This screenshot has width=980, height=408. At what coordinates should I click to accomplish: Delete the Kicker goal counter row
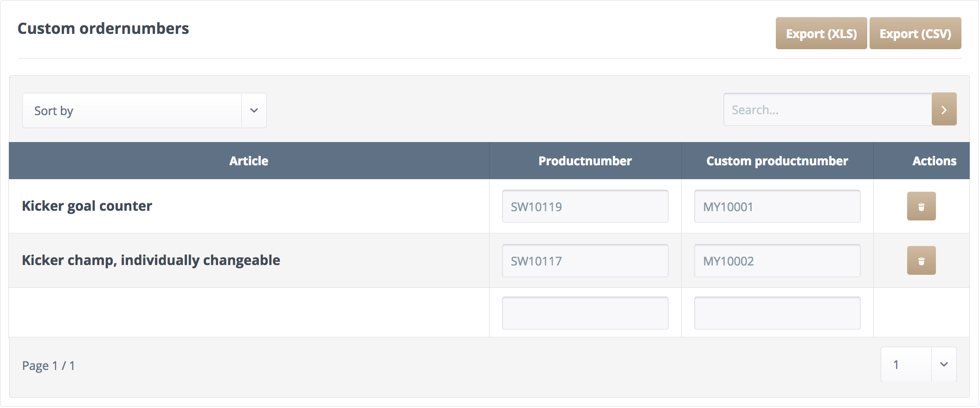[921, 206]
